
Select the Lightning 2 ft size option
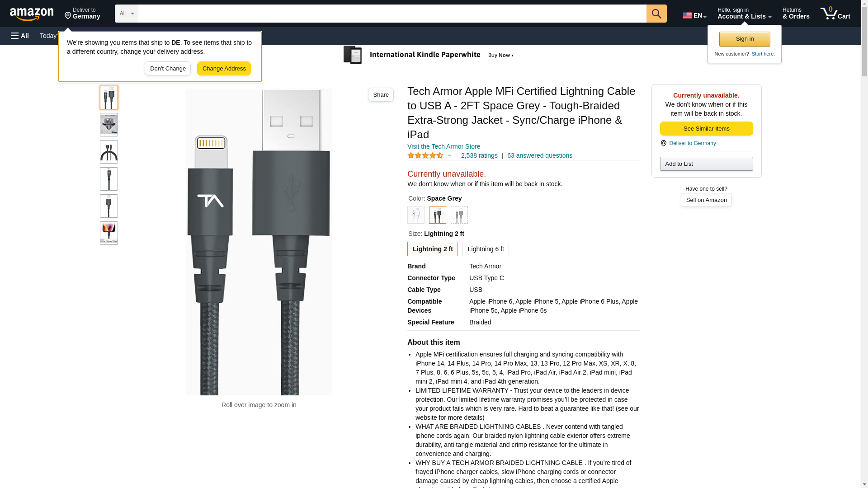click(x=432, y=249)
